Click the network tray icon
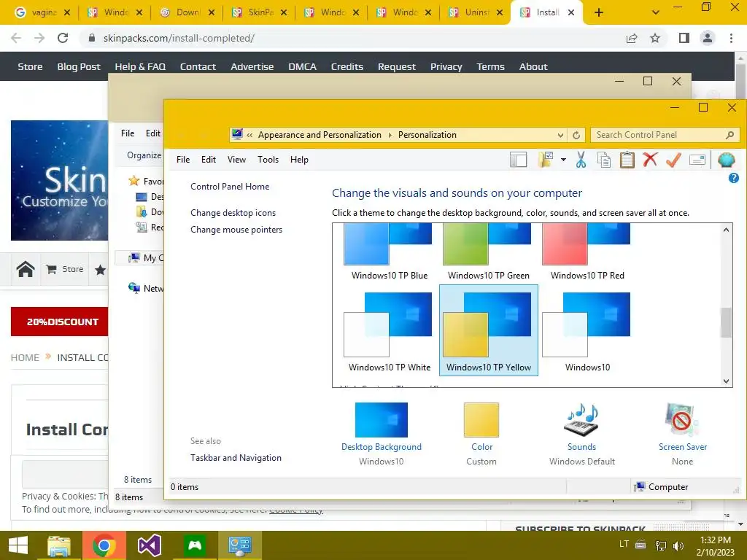This screenshot has height=560, width=747. [x=660, y=545]
